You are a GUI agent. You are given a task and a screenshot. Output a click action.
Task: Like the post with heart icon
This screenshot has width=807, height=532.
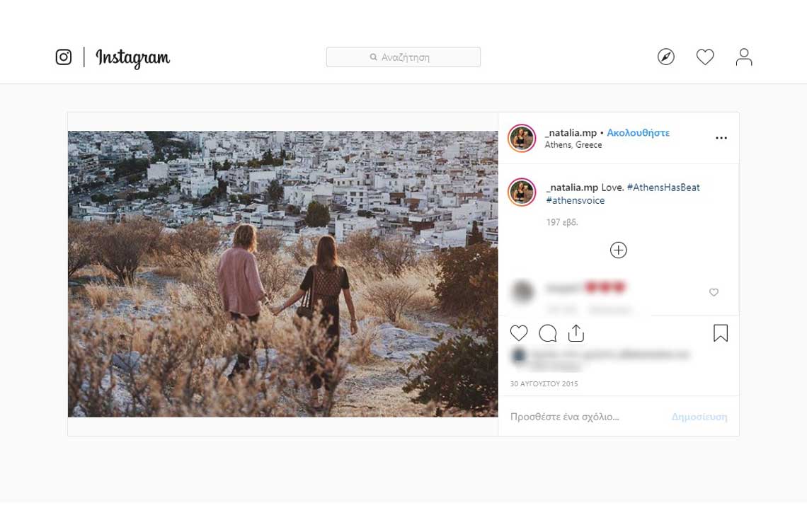(x=519, y=333)
